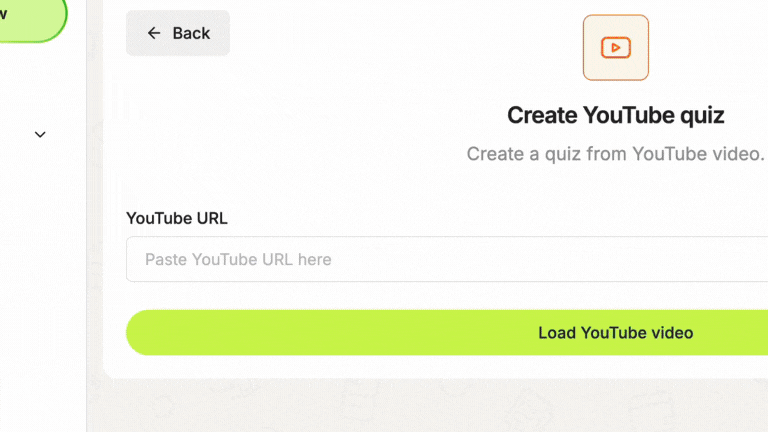
Task: Click the orange YouTube play icon
Action: click(x=616, y=48)
